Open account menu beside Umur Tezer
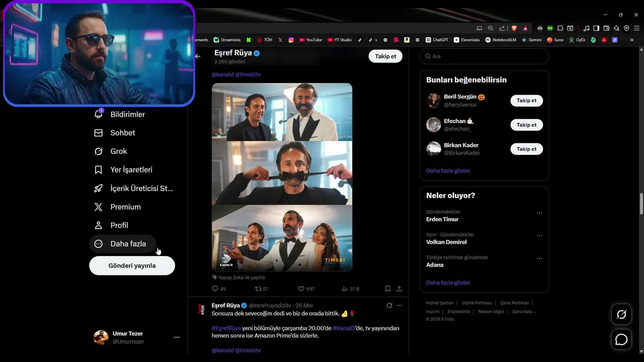Image resolution: width=644 pixels, height=362 pixels. pos(177,337)
